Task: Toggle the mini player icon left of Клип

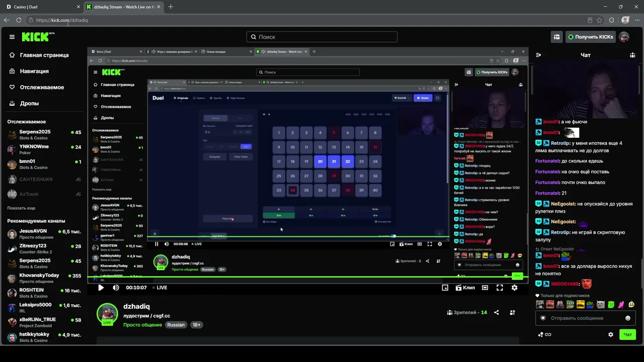Action: 445,288
